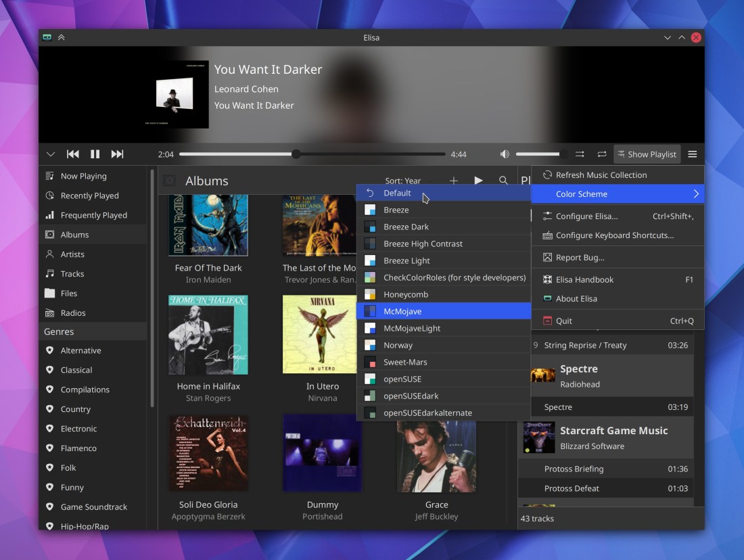
Task: Toggle repeat playback mode
Action: [601, 154]
